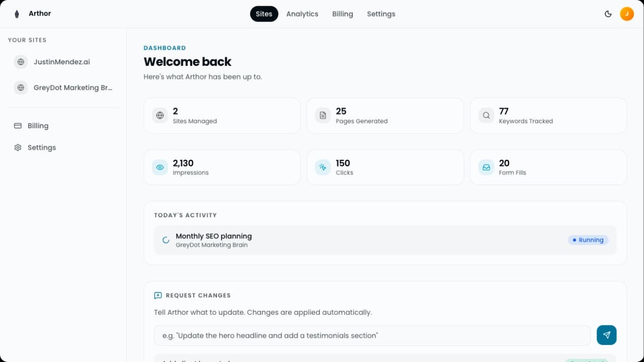Click the 2 Sites Managed card

[x=222, y=116]
